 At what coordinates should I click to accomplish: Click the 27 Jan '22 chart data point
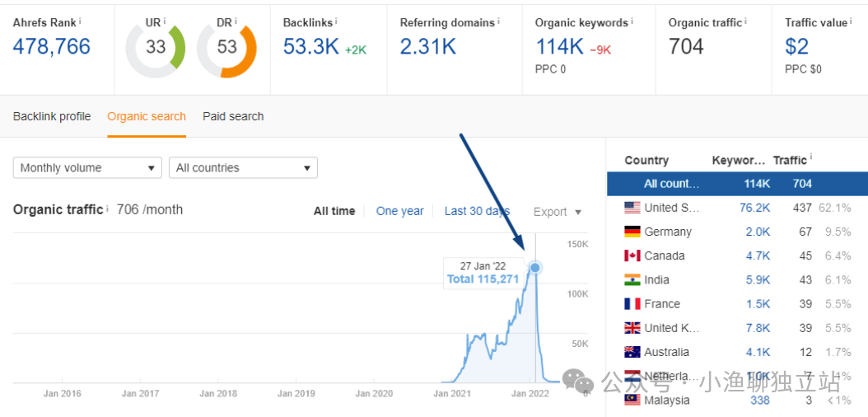534,268
